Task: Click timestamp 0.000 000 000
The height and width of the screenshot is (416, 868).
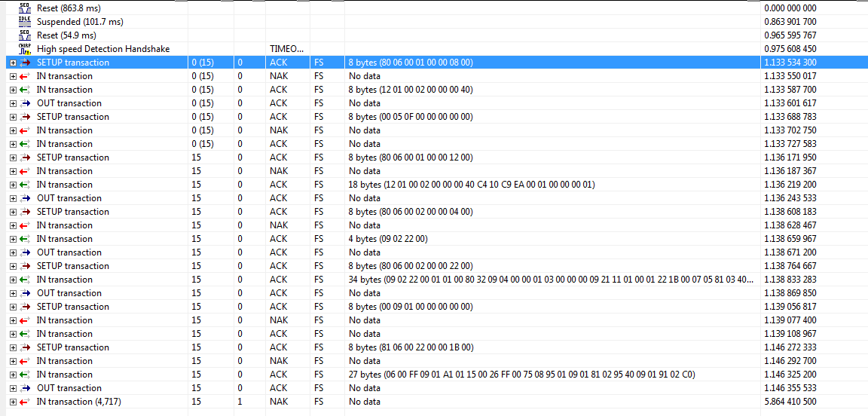Action: pos(790,8)
